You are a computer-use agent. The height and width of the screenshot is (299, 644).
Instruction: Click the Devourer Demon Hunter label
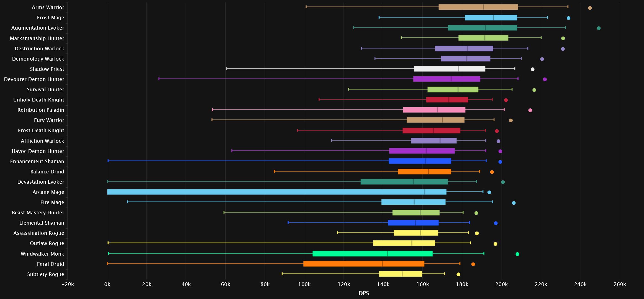(34, 79)
